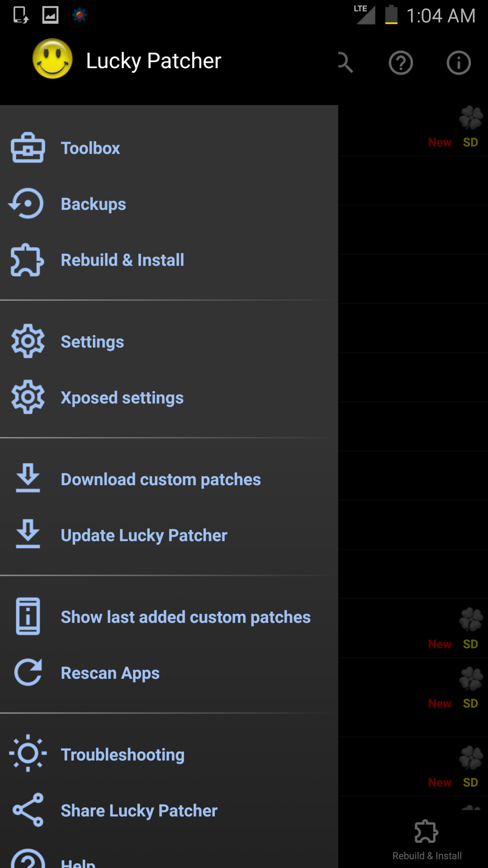Open Xposed settings menu item
The image size is (488, 868).
coord(122,398)
